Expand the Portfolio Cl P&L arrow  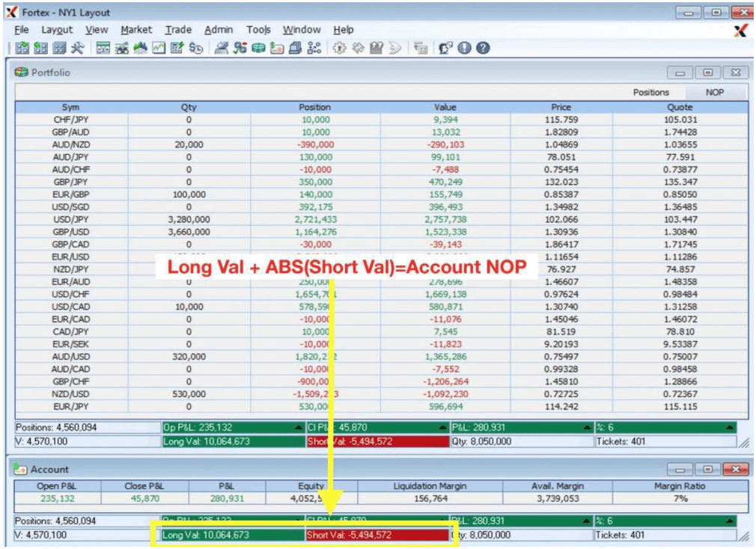coord(443,428)
